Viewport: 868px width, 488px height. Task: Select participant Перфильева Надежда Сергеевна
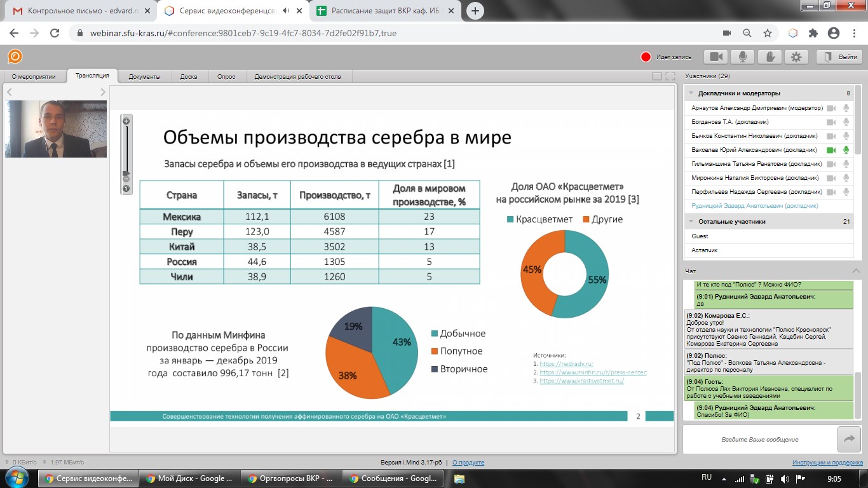click(x=768, y=192)
